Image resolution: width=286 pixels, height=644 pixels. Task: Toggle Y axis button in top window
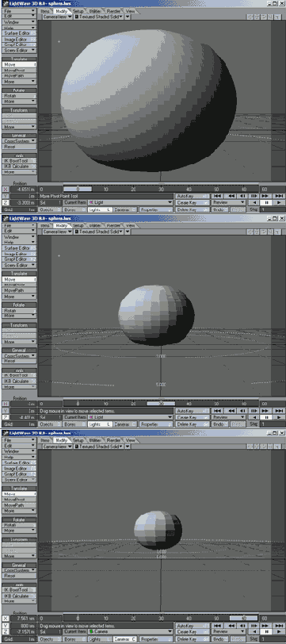(5, 196)
